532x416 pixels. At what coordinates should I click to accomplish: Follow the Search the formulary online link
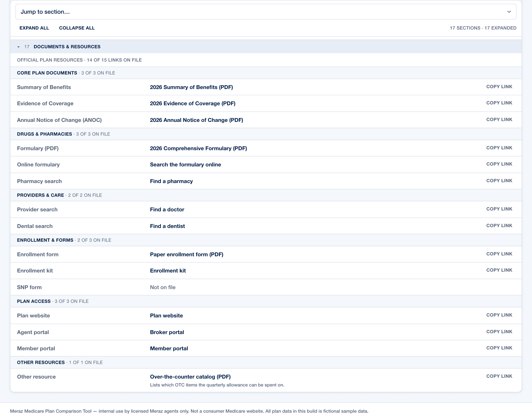pyautogui.click(x=185, y=165)
